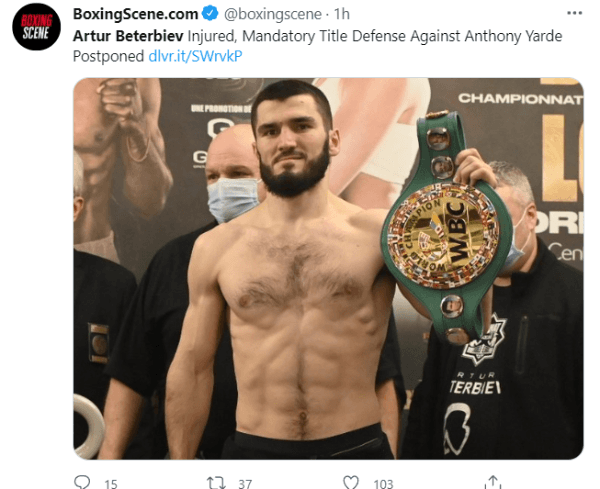The image size is (600, 489).
Task: Open the boxer photo attached to tweet
Action: pos(328,268)
